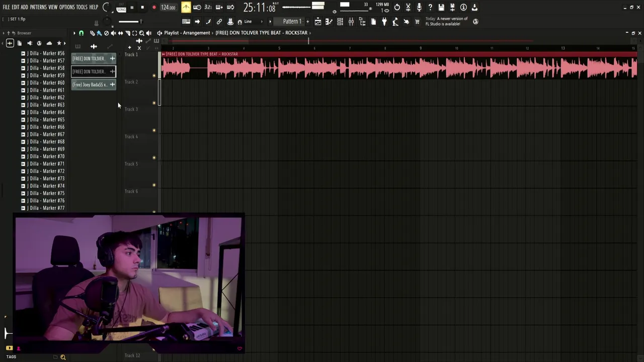644x362 pixels.
Task: Open the Piano roll view icon
Action: 329,22
